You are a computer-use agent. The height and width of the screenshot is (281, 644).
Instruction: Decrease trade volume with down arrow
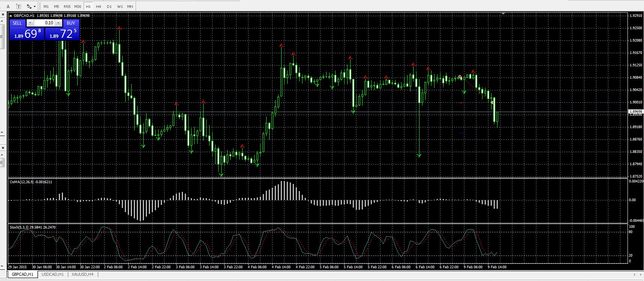(31, 23)
